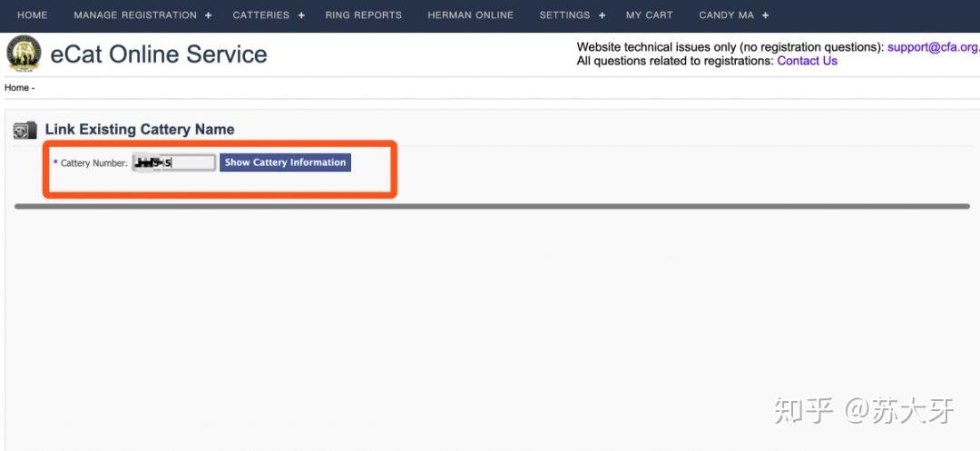The image size is (980, 451).
Task: Open HERMAN ONLINE page
Action: tap(471, 15)
